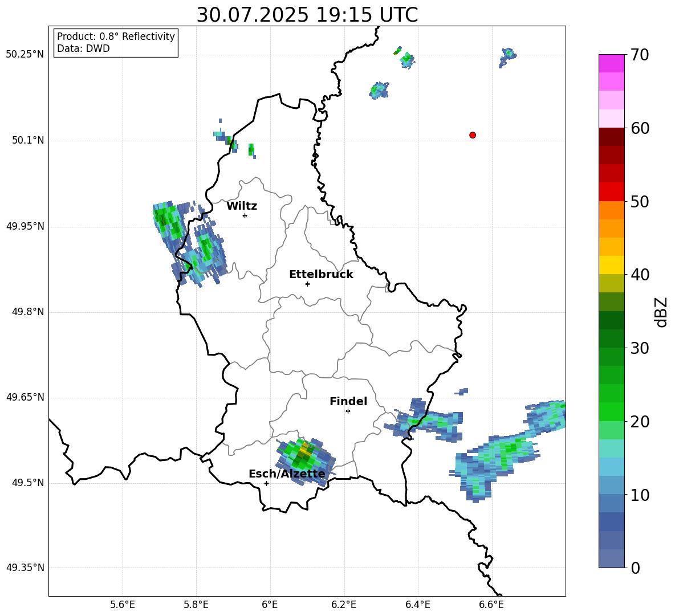Pick the magenta swatch at colorbar top
The width and height of the screenshot is (675, 616).
611,63
